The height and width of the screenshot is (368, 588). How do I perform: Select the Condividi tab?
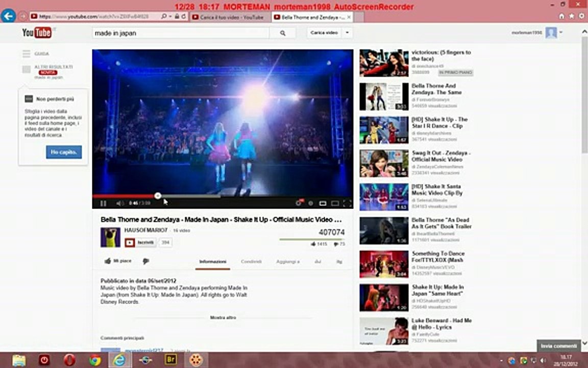pyautogui.click(x=251, y=262)
